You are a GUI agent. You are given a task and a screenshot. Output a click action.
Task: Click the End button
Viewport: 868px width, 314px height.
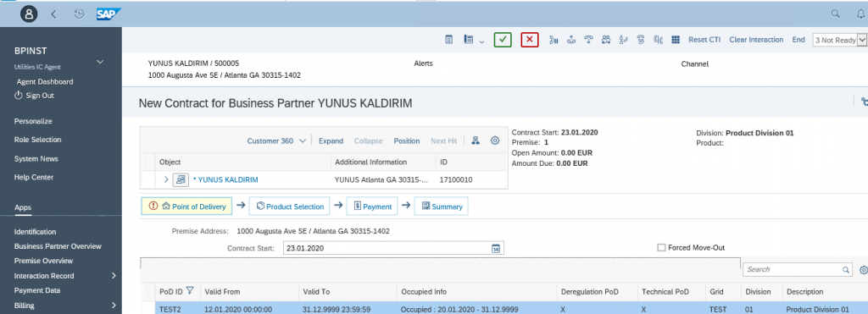click(x=798, y=40)
